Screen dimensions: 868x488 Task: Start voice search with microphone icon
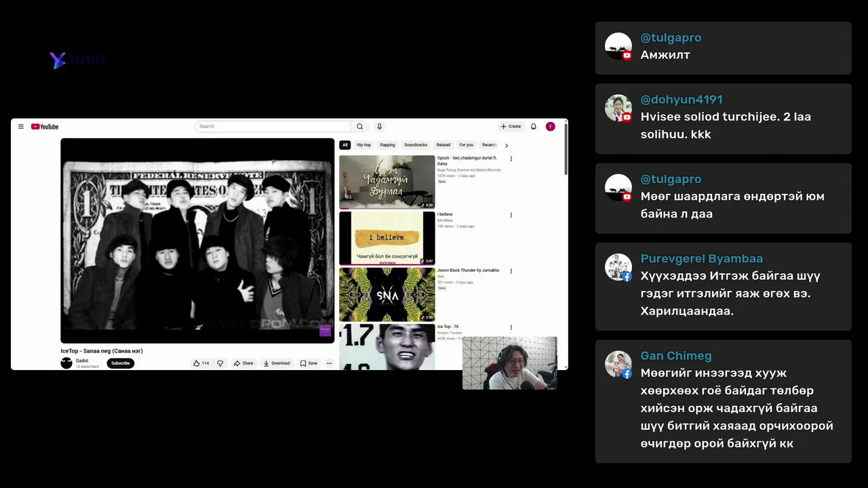click(x=380, y=127)
